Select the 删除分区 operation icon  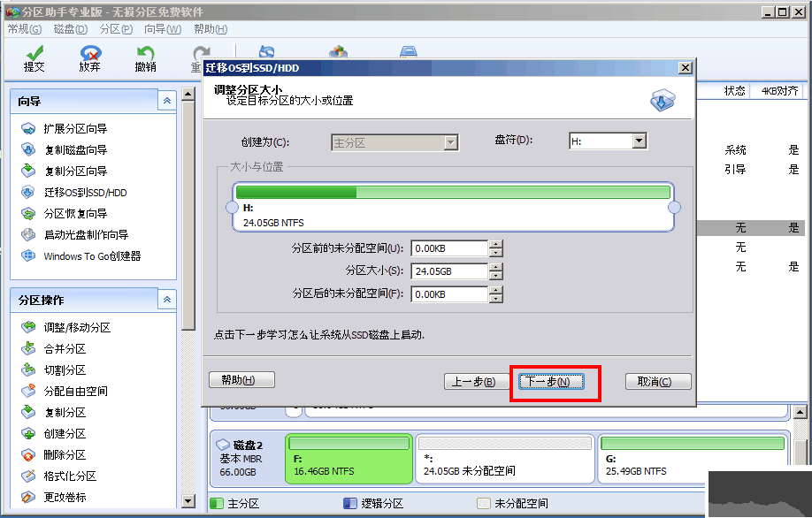pyautogui.click(x=28, y=455)
